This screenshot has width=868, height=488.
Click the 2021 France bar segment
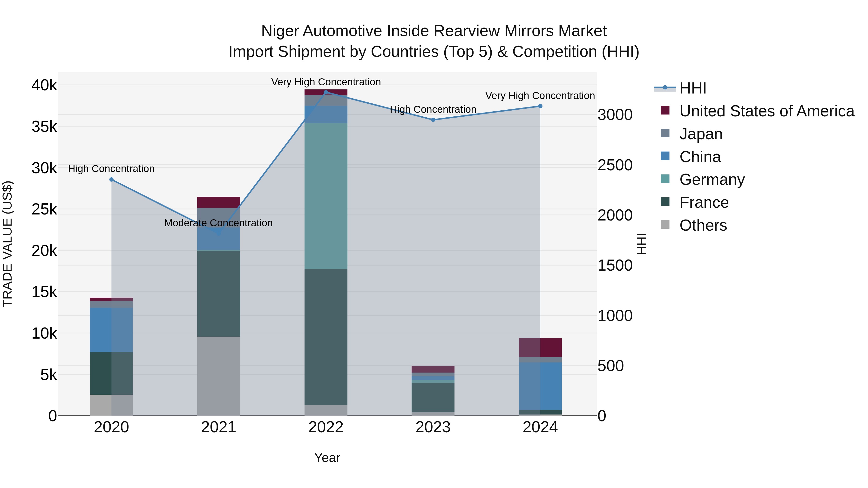(x=219, y=294)
